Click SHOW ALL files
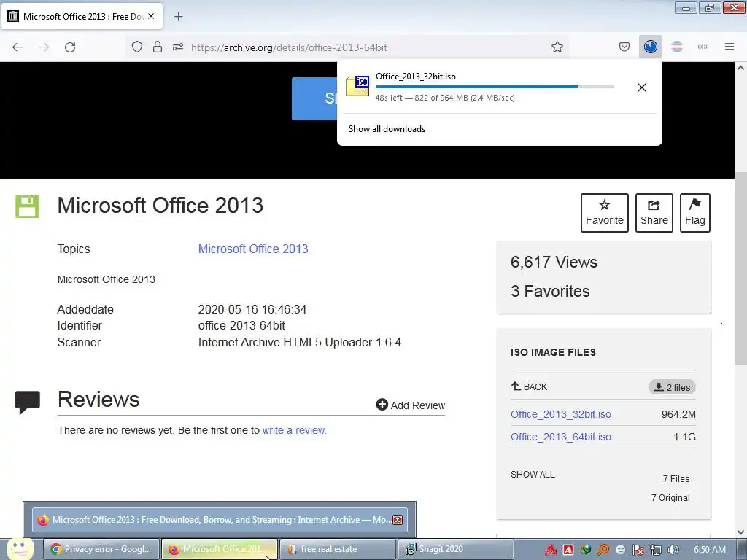 coord(533,475)
